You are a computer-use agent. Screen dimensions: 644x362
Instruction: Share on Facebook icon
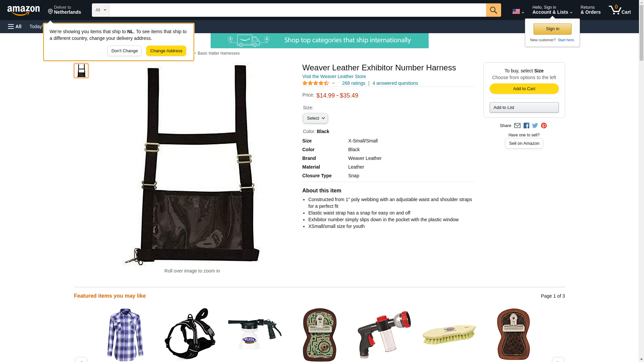tap(526, 126)
